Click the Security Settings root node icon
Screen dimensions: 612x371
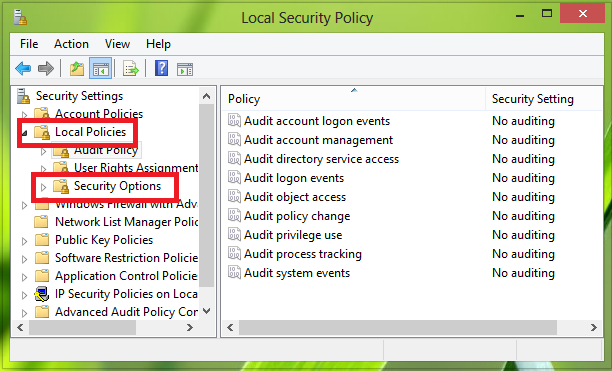point(23,96)
